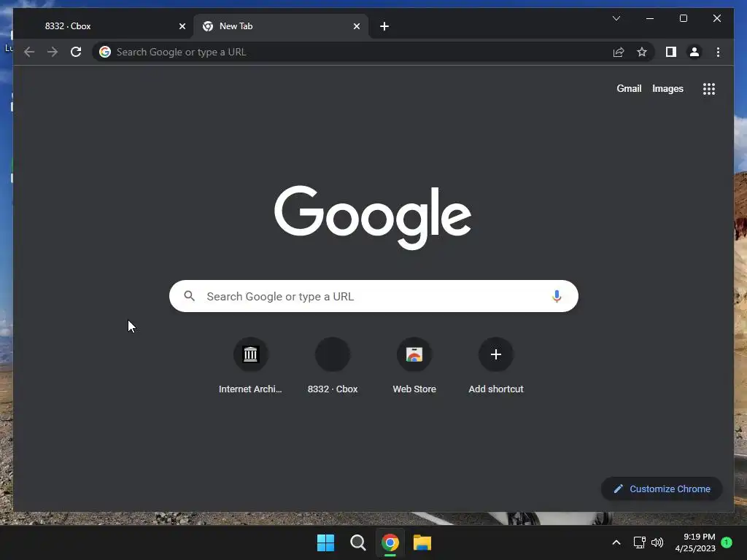The width and height of the screenshot is (747, 560).
Task: Click the network tray icon
Action: [639, 542]
